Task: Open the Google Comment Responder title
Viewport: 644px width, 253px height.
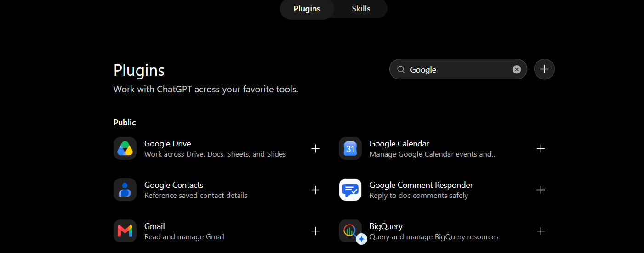Action: click(421, 185)
